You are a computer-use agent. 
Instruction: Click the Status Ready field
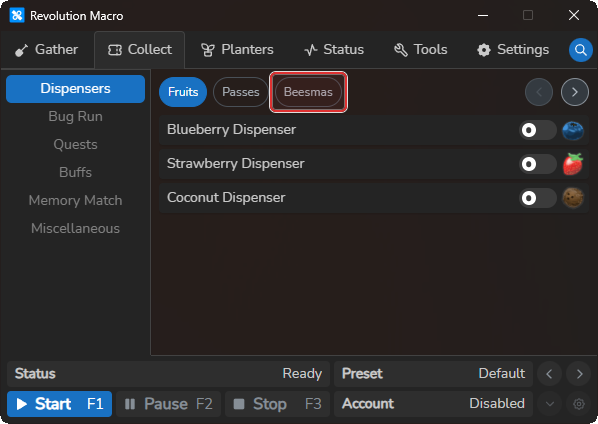[168, 374]
